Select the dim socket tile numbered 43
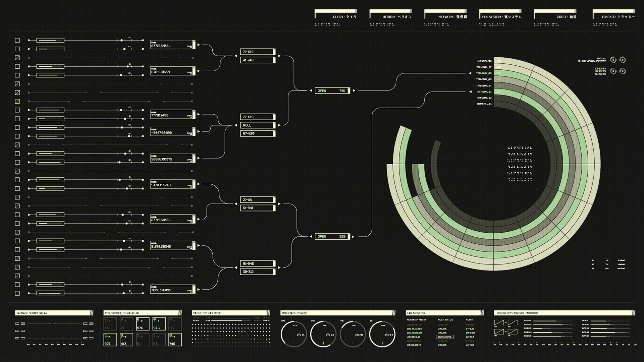The width and height of the screenshot is (644, 362). coord(110,324)
